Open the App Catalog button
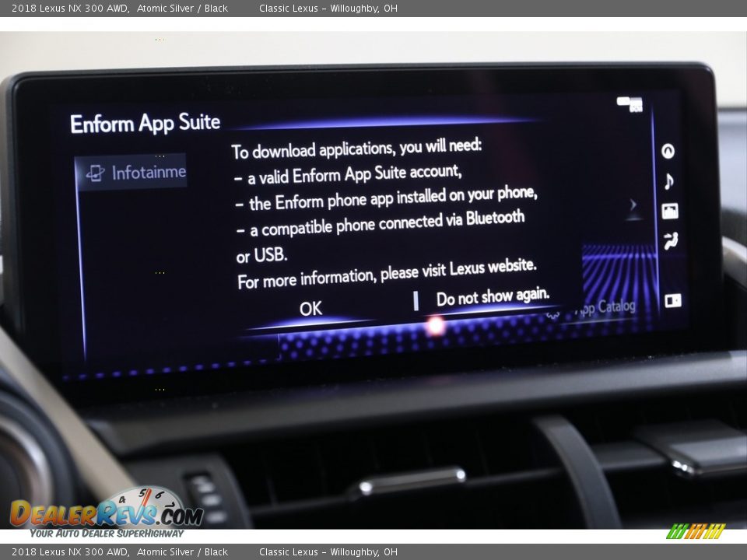The height and width of the screenshot is (560, 747). [x=605, y=307]
